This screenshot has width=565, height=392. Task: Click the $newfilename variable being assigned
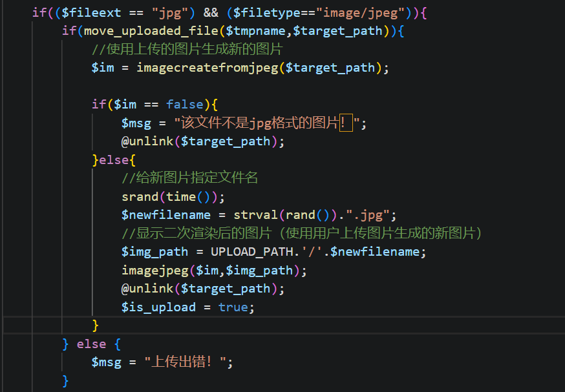[x=165, y=214]
